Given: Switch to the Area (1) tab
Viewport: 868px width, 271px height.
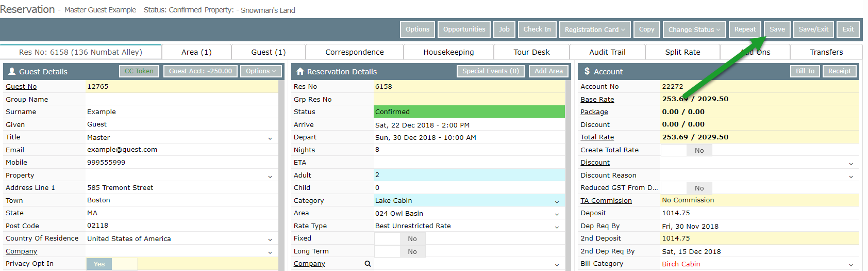Looking at the screenshot, I should click(196, 52).
